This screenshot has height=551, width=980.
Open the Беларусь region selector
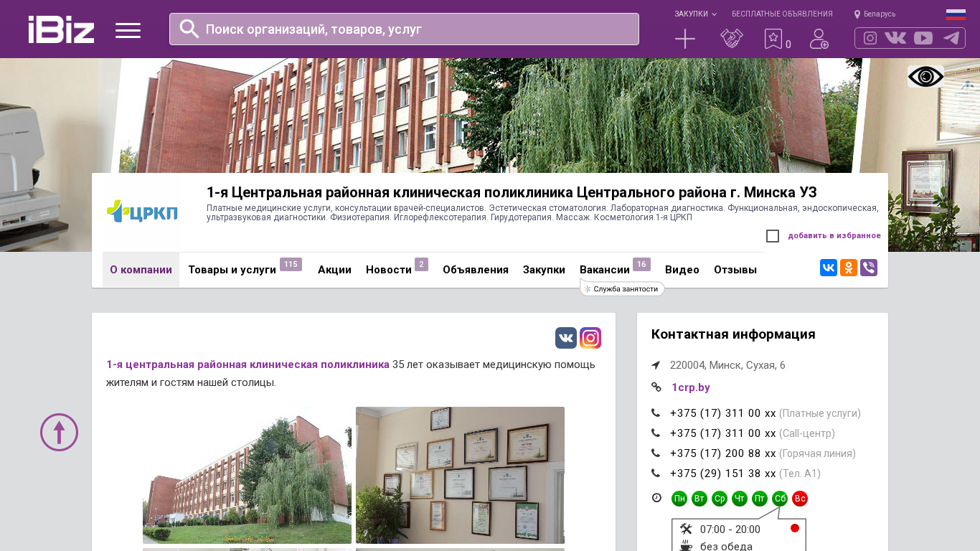(875, 14)
